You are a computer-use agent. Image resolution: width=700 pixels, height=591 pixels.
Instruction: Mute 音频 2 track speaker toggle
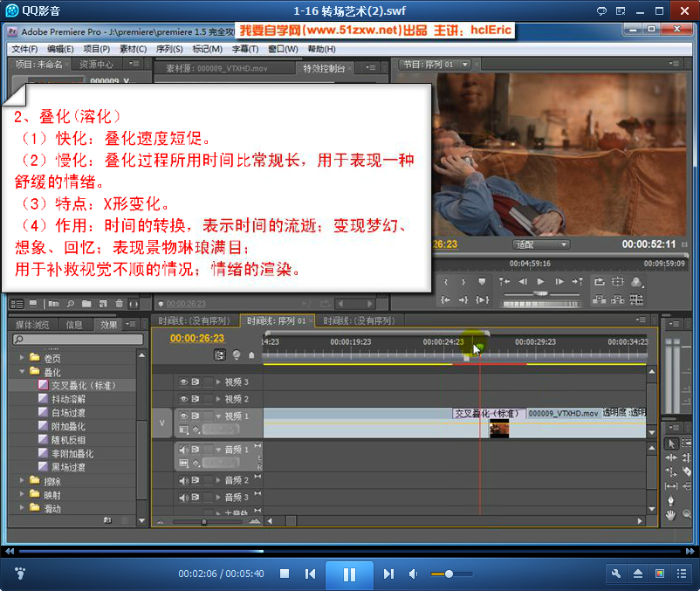pos(184,480)
